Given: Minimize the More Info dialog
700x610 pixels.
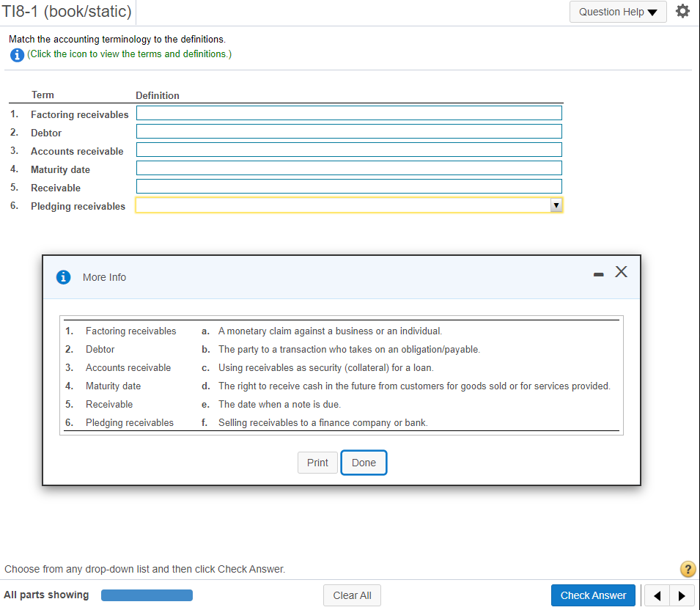Looking at the screenshot, I should 598,274.
